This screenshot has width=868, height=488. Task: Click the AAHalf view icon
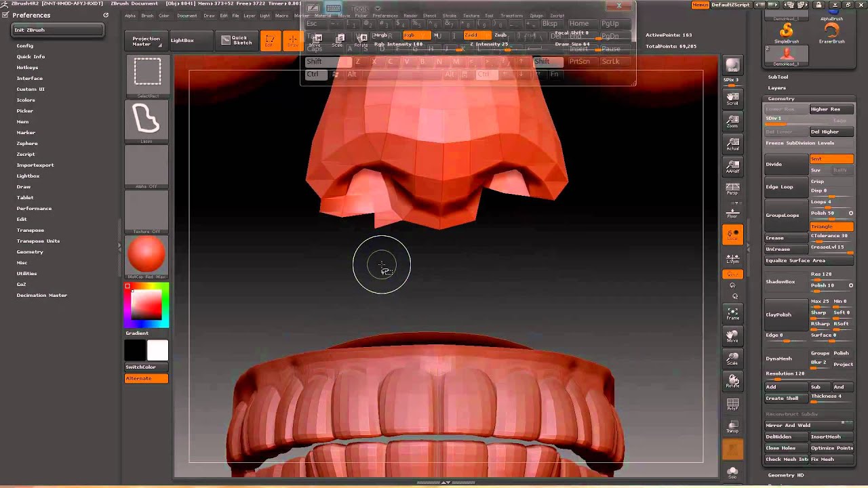coord(732,167)
